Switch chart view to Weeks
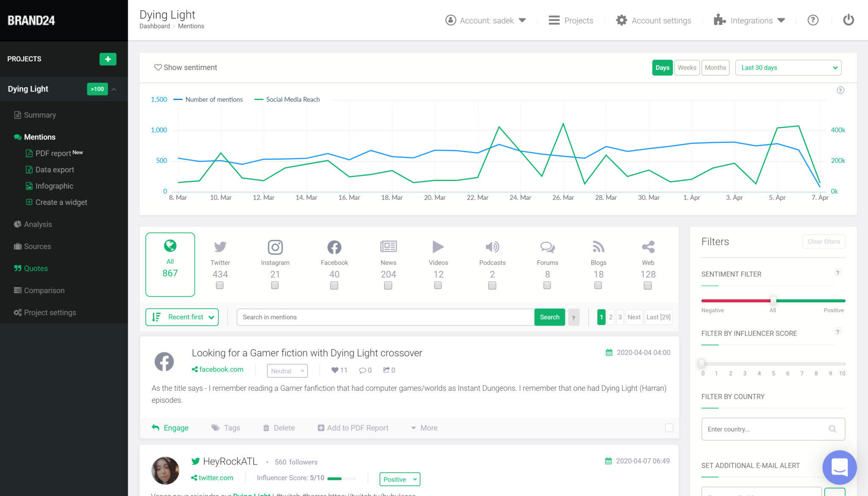 687,68
